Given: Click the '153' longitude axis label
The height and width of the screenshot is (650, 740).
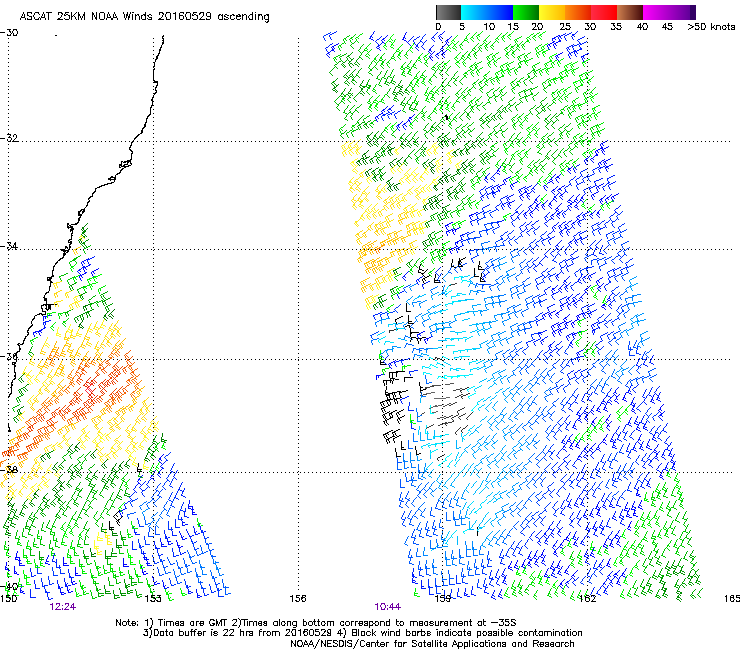Looking at the screenshot, I should click(x=153, y=599).
